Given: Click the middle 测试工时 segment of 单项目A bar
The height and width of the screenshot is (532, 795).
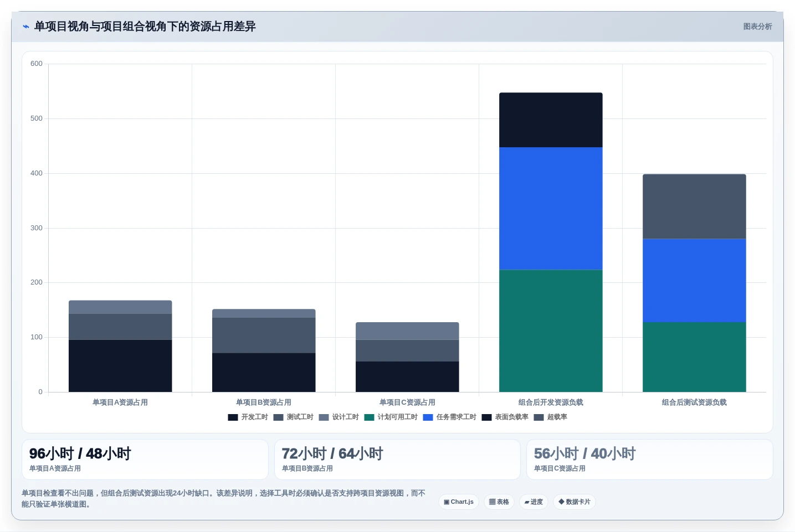Looking at the screenshot, I should click(x=120, y=327).
